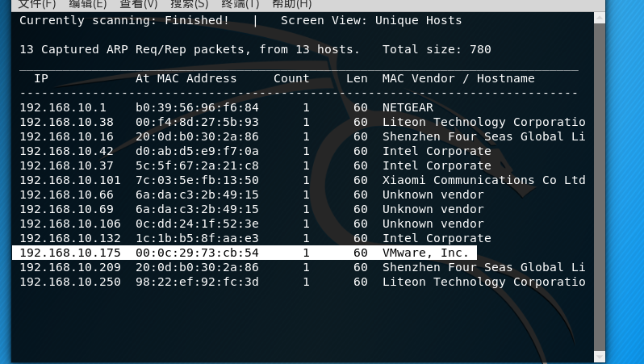Click the 'VMware, Inc.' vendor name
This screenshot has width=644, height=364.
426,253
